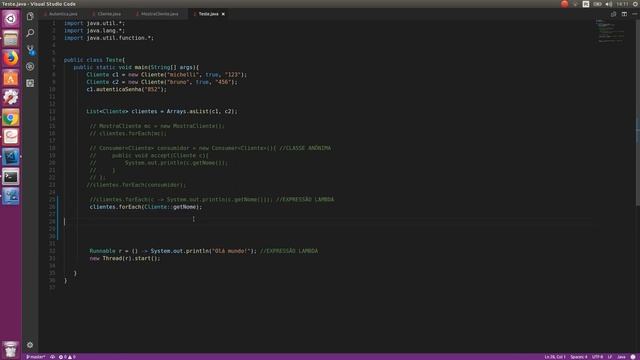Change indentation via Spaces: 4
Screen dimensions: 640x360
click(x=579, y=357)
